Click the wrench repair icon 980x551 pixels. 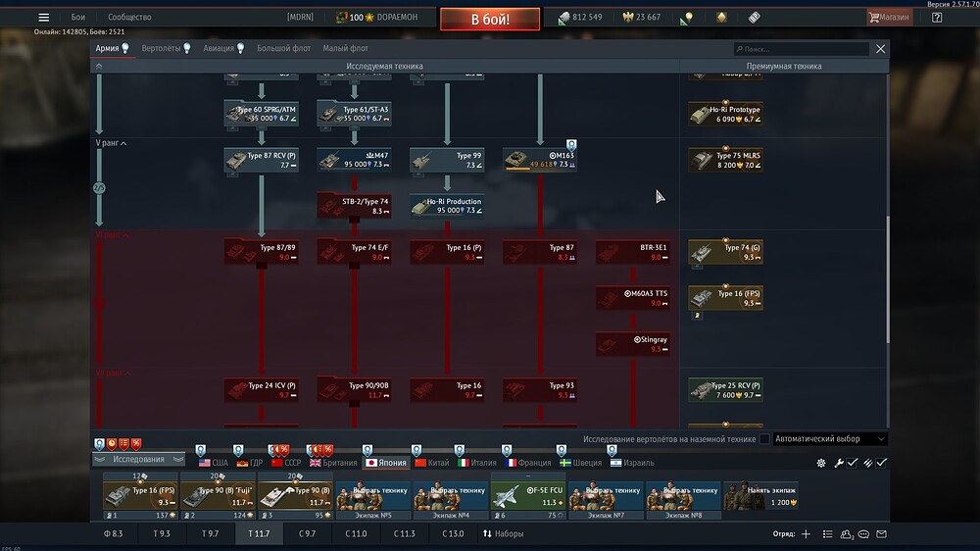point(839,463)
